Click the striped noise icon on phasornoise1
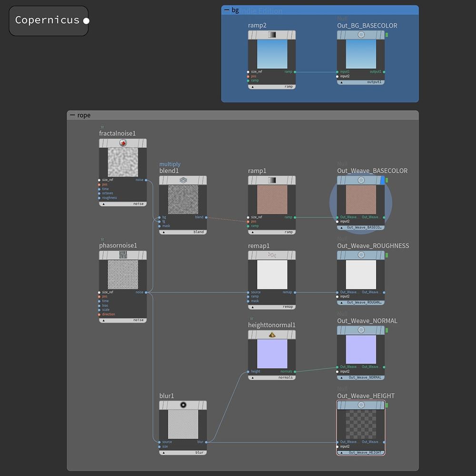 [123, 254]
